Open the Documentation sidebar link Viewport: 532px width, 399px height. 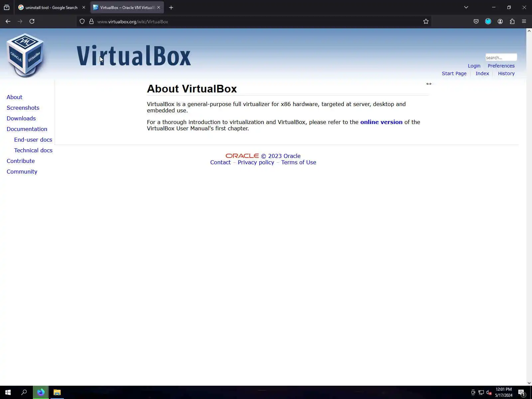(27, 129)
